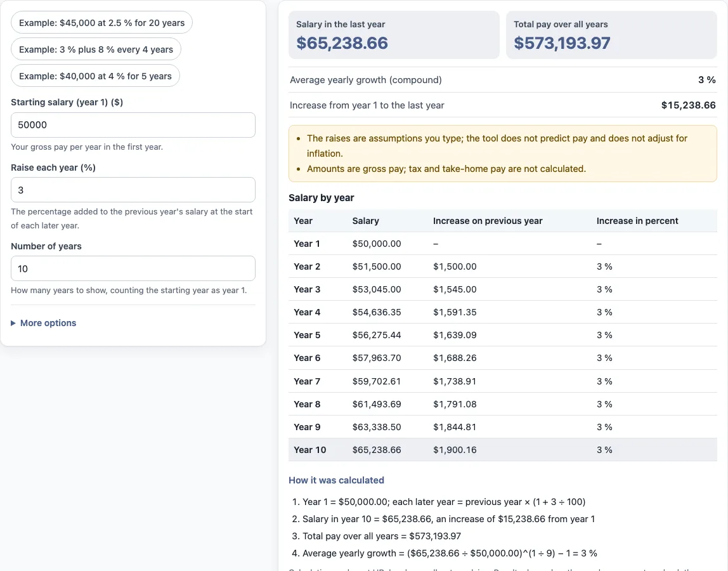Click the Increase on previous year header
728x571 pixels.
pyautogui.click(x=488, y=221)
